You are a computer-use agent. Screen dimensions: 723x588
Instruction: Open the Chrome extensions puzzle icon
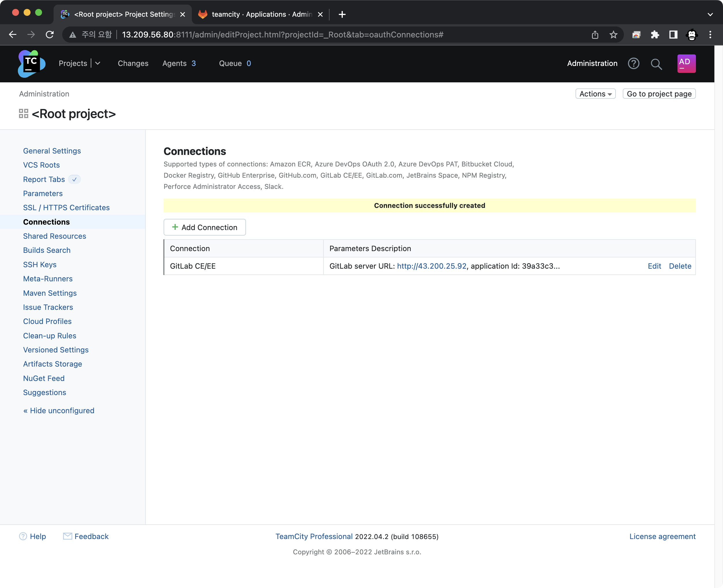coord(654,35)
